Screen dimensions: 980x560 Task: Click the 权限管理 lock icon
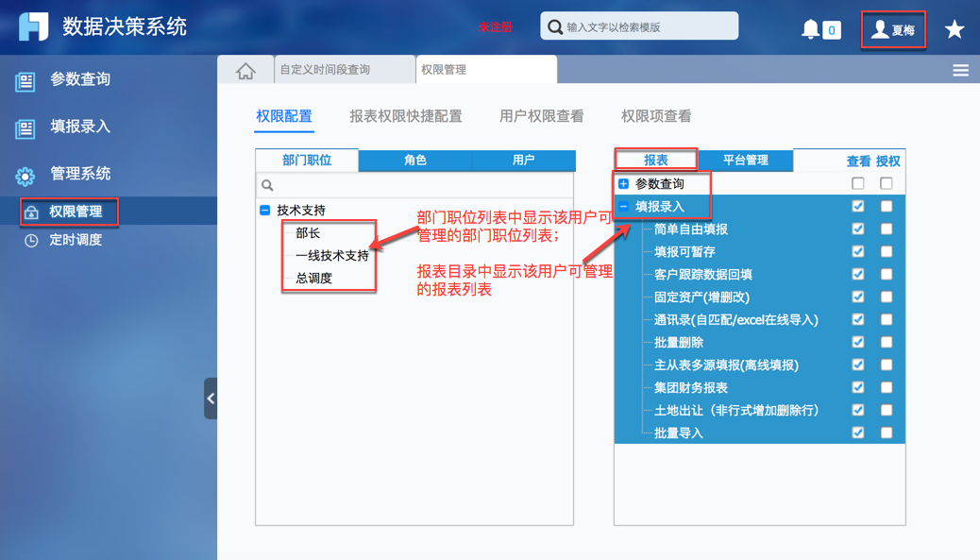coord(31,212)
